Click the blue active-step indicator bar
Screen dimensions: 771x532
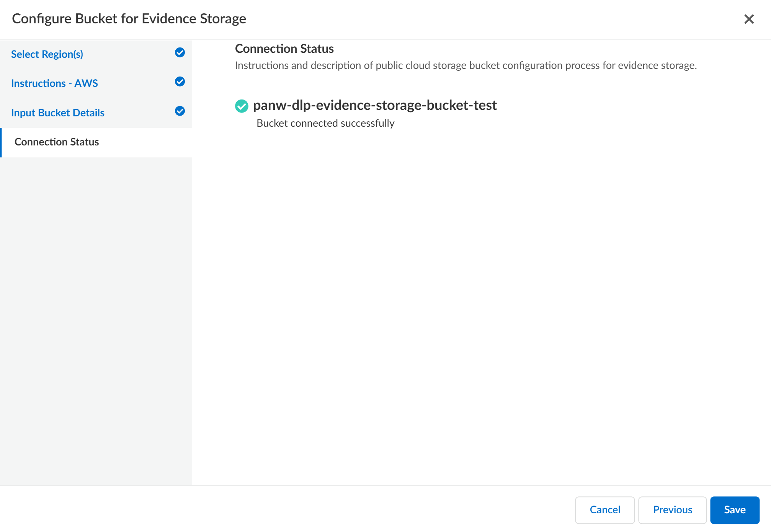(1, 142)
